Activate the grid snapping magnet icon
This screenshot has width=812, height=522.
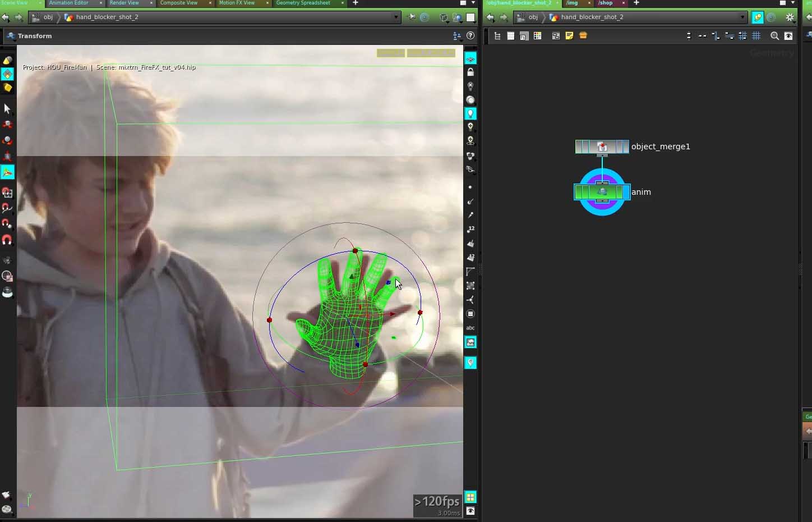coord(7,240)
